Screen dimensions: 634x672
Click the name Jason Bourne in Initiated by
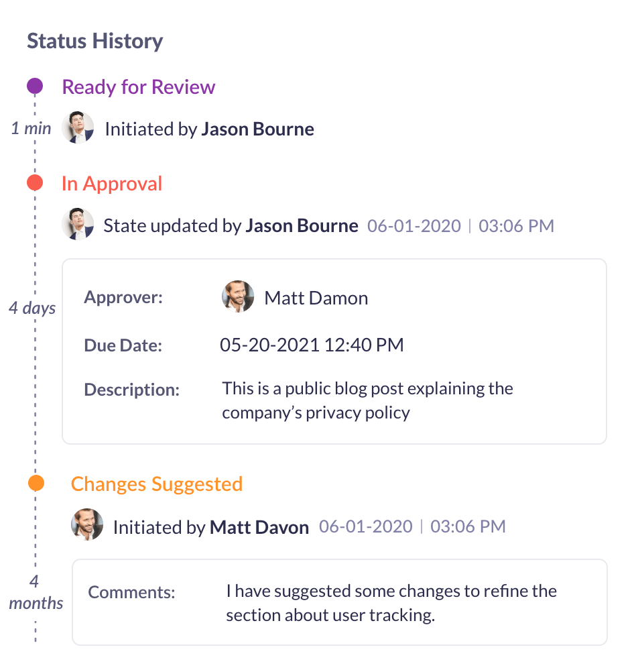257,129
